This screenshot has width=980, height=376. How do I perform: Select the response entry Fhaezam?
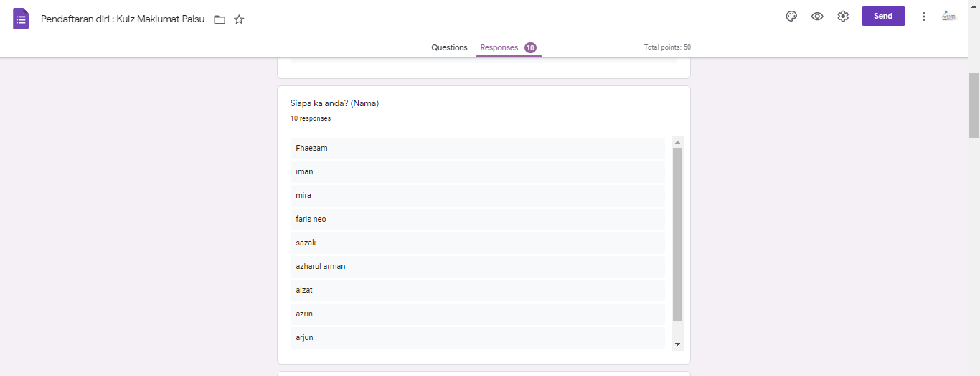click(x=477, y=148)
